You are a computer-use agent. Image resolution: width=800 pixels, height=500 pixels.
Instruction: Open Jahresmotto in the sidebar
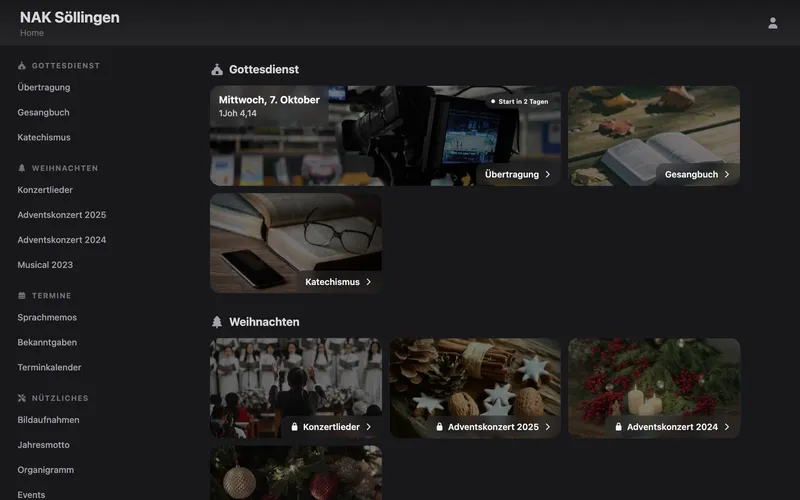coord(43,445)
